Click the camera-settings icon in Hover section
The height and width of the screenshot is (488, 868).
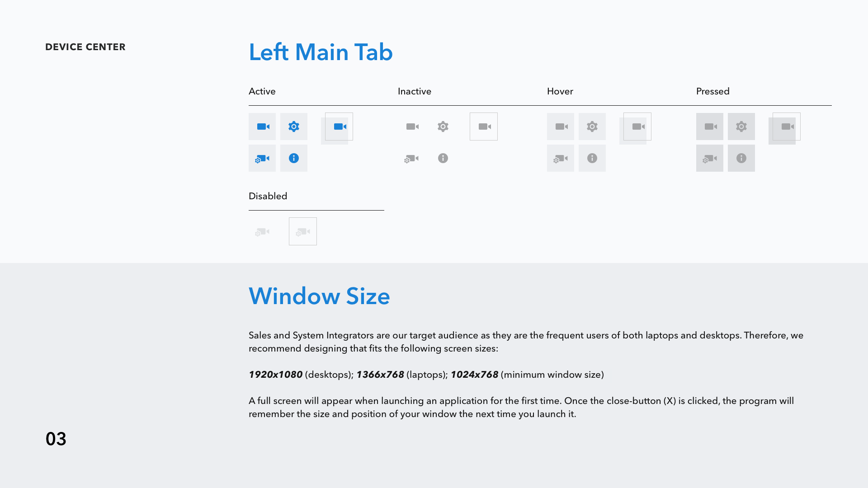pyautogui.click(x=561, y=158)
